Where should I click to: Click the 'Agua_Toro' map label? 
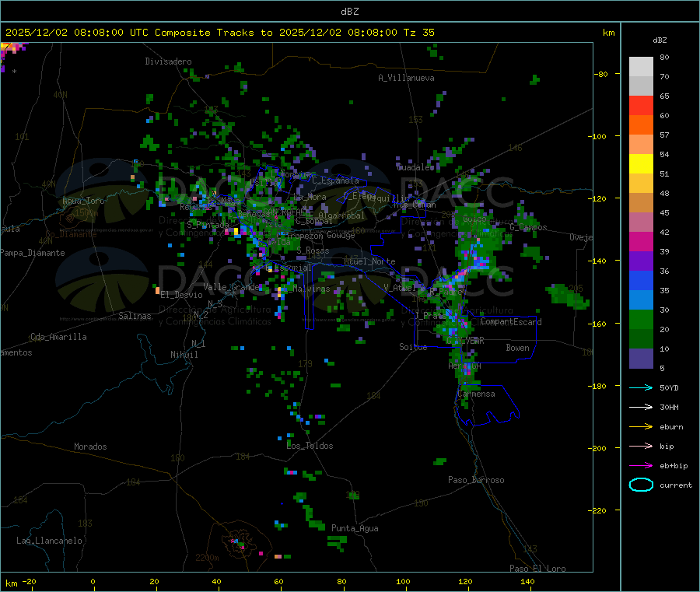83,201
